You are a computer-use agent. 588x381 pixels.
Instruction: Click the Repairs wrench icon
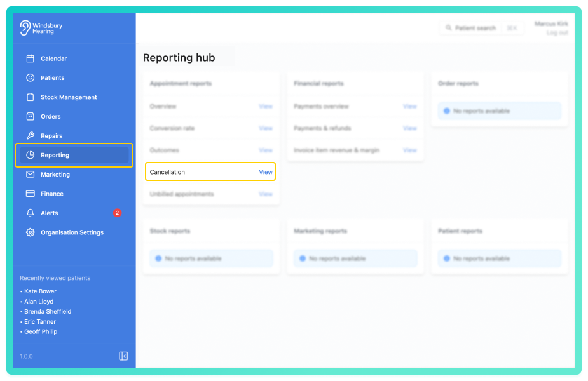point(31,136)
